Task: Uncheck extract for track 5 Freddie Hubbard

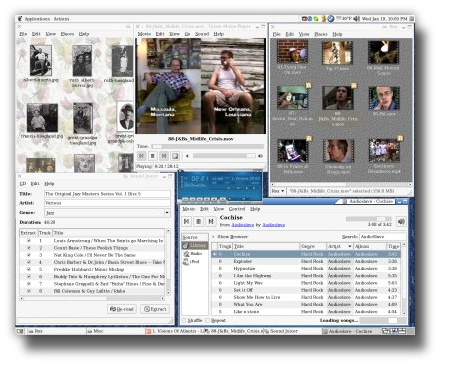Action: [29, 269]
